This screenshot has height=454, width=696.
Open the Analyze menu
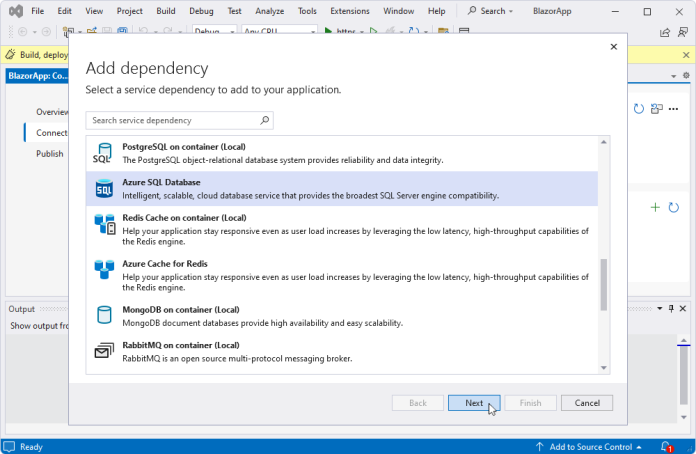point(269,11)
